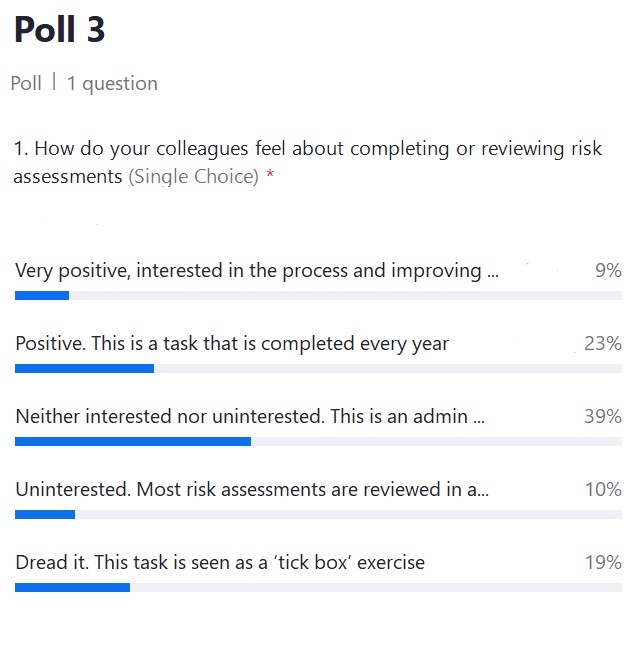Click the Uninterested option progress bar
This screenshot has height=647, width=641.
[x=318, y=515]
